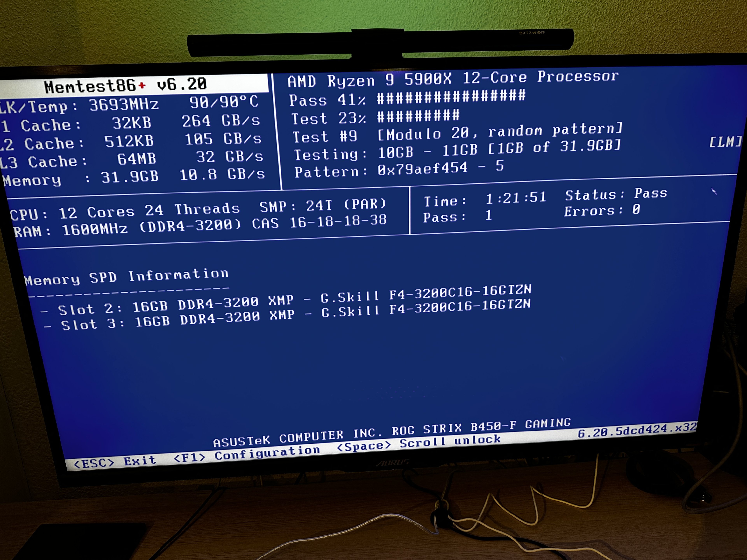Select the Slot 2 memory entry
Screen dimensions: 747x560
click(x=286, y=300)
